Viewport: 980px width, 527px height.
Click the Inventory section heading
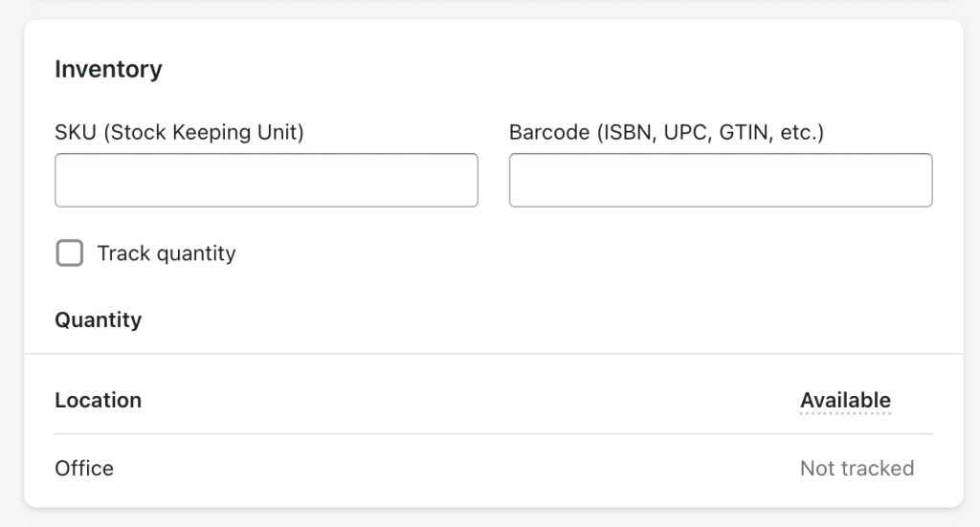pos(108,69)
